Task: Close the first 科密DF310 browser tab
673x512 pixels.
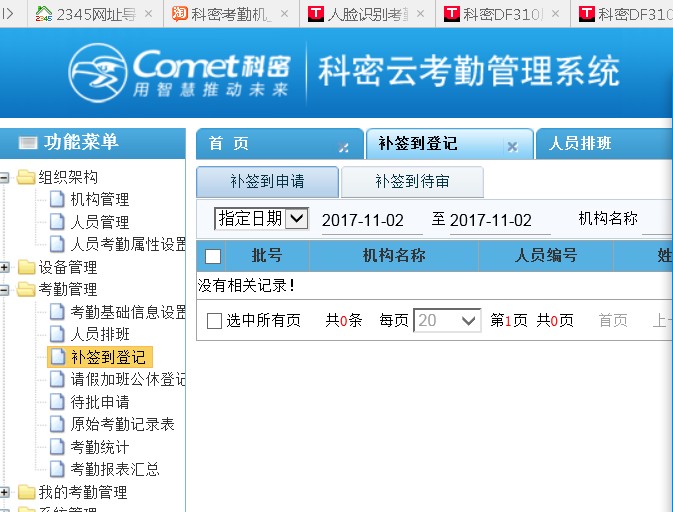Action: pyautogui.click(x=555, y=14)
